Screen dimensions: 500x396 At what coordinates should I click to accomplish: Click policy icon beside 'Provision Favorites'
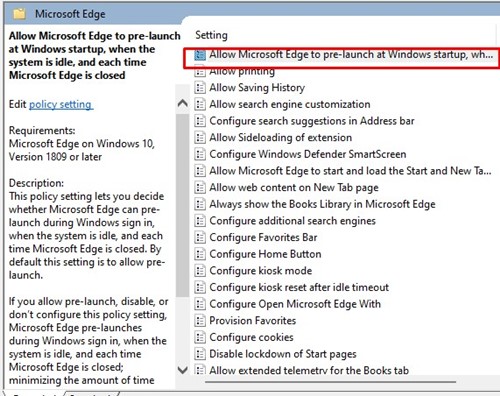[x=200, y=321]
